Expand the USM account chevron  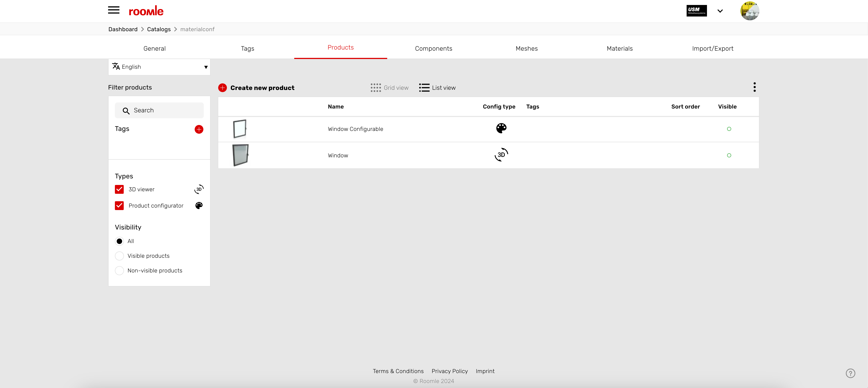point(720,11)
